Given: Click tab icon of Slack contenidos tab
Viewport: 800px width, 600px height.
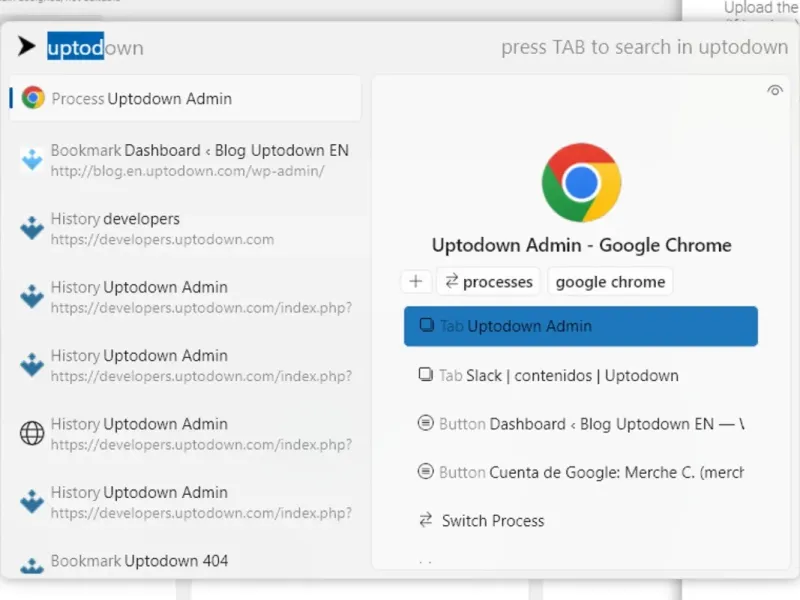Looking at the screenshot, I should click(x=426, y=374).
